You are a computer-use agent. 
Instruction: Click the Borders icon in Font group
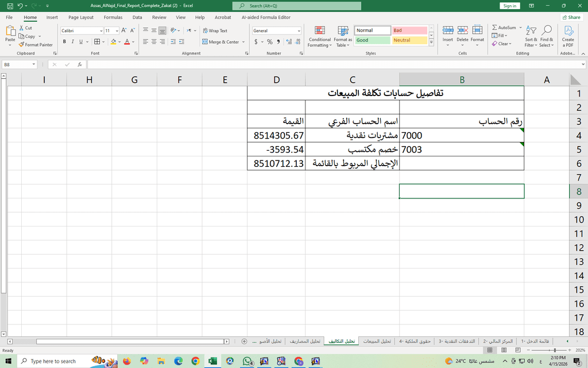click(x=97, y=41)
